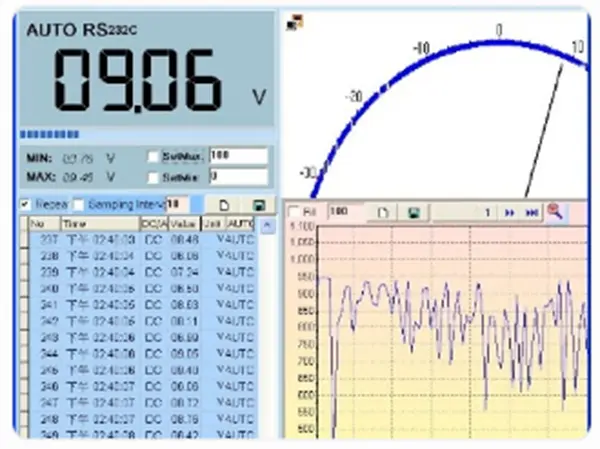The height and width of the screenshot is (449, 600).
Task: Click the Value column header
Action: pos(185,224)
